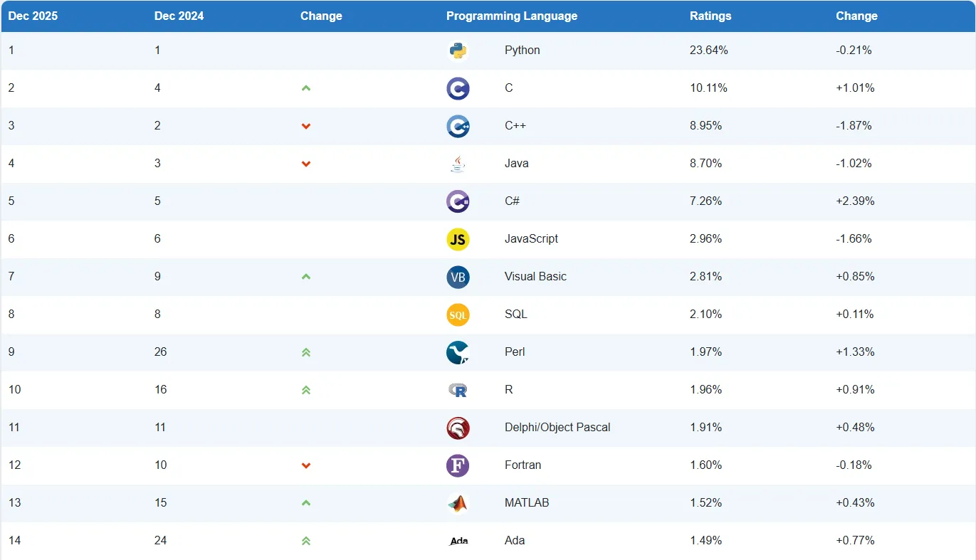Click the C++ logo icon
Viewport: 976px width, 560px height.
458,126
